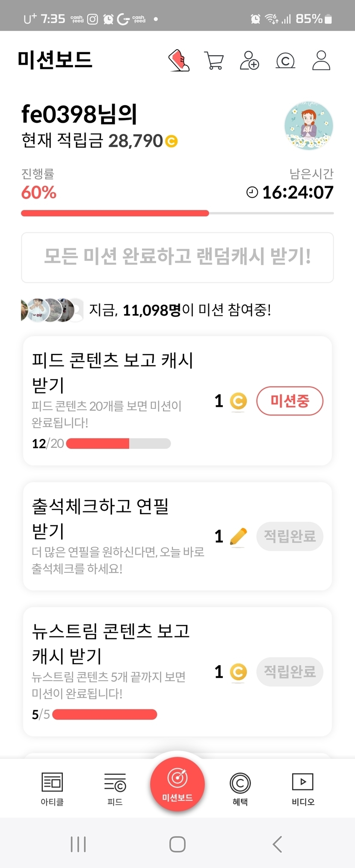
Task: Tap the invite friend icon
Action: click(x=249, y=61)
